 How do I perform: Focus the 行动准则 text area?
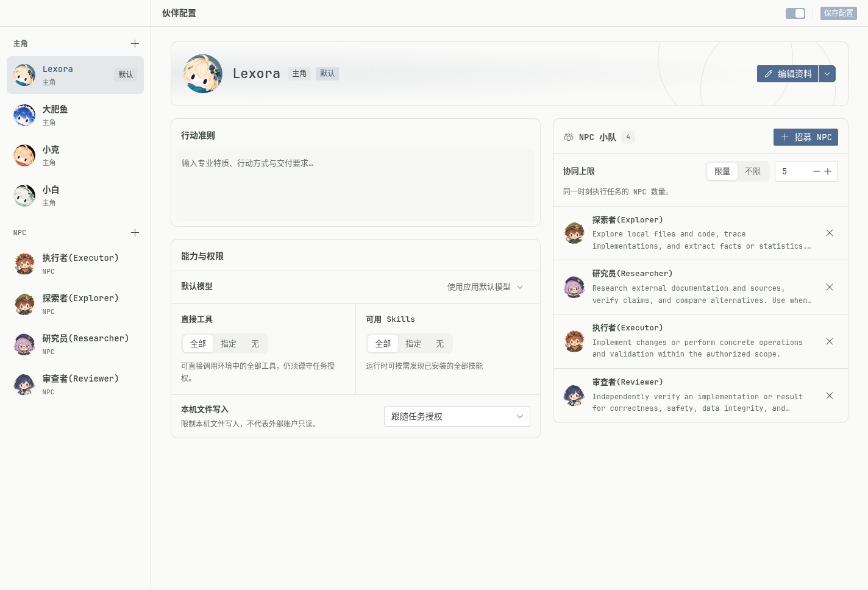(355, 185)
